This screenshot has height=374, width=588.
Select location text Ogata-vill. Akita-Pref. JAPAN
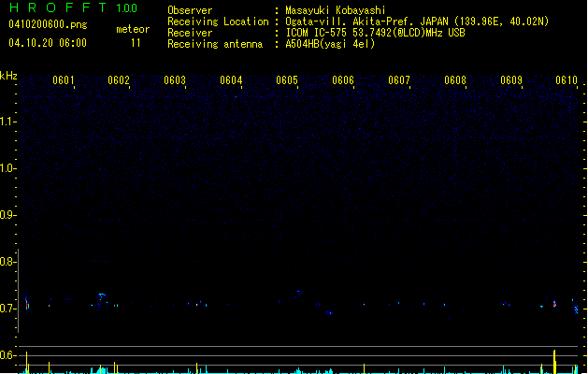(368, 22)
